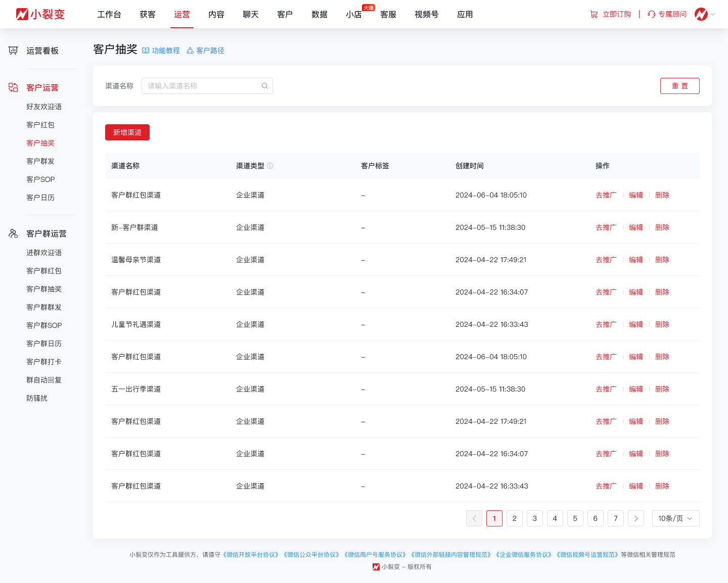Open 群自动回复 in sidebar
The width and height of the screenshot is (728, 583).
coord(44,380)
